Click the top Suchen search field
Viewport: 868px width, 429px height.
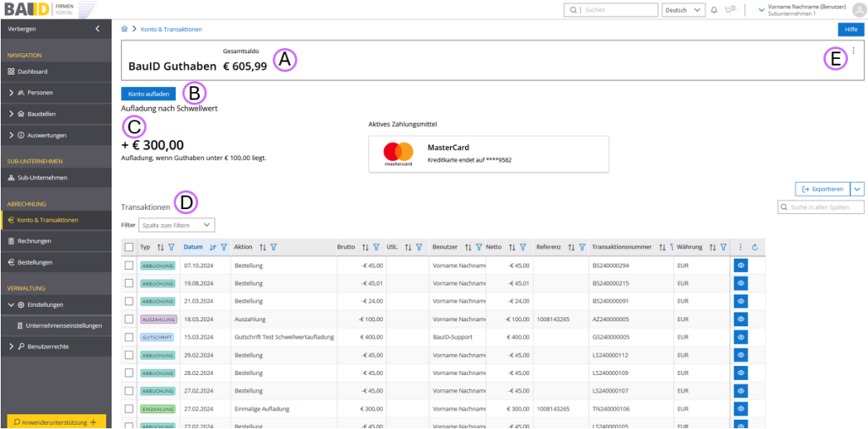(x=611, y=10)
